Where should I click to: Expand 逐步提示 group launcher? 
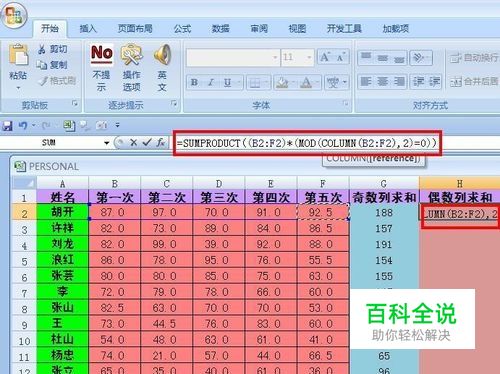coord(174,104)
